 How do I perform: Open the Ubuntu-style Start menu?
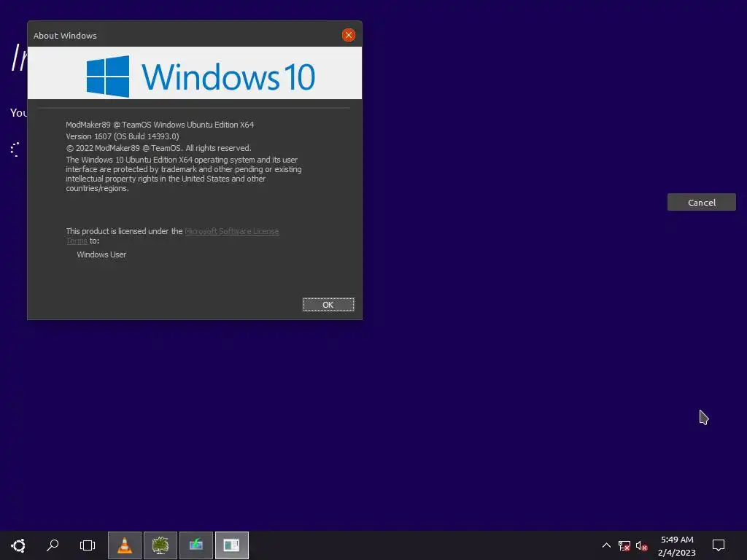[x=18, y=545]
